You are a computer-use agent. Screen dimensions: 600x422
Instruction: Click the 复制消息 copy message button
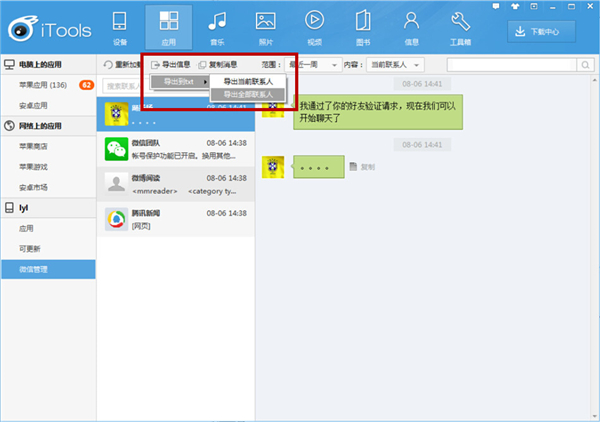(217, 65)
